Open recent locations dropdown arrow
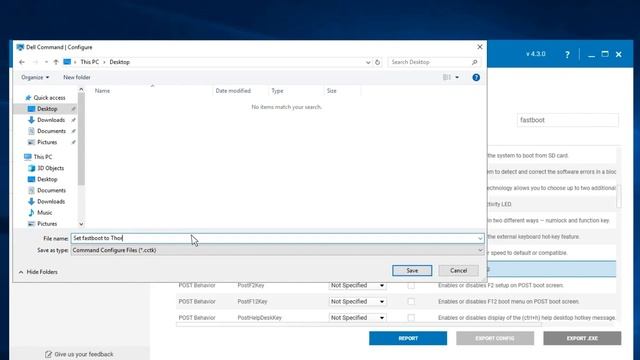 tap(46, 62)
